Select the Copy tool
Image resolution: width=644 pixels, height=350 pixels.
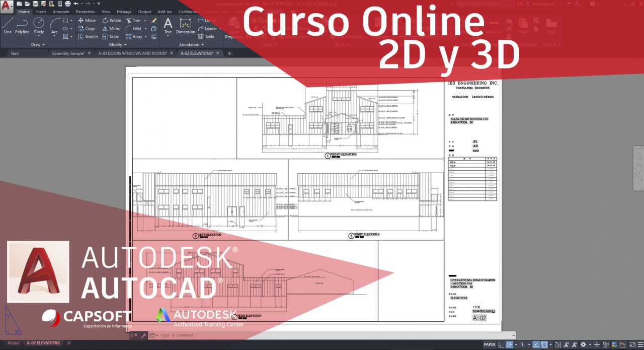coord(87,29)
